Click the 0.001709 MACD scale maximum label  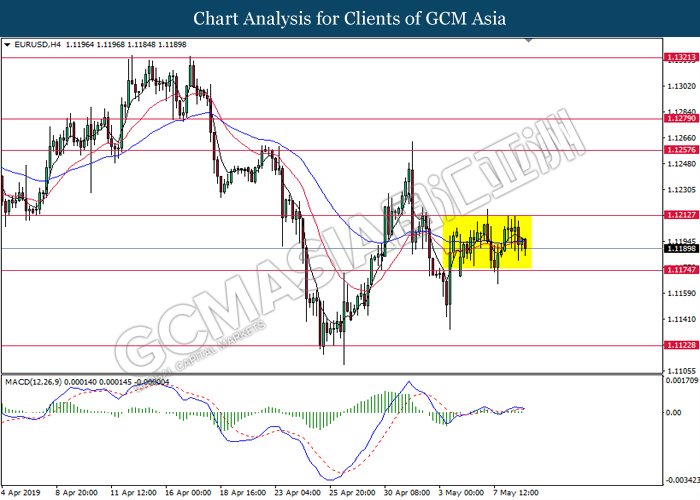coord(682,381)
